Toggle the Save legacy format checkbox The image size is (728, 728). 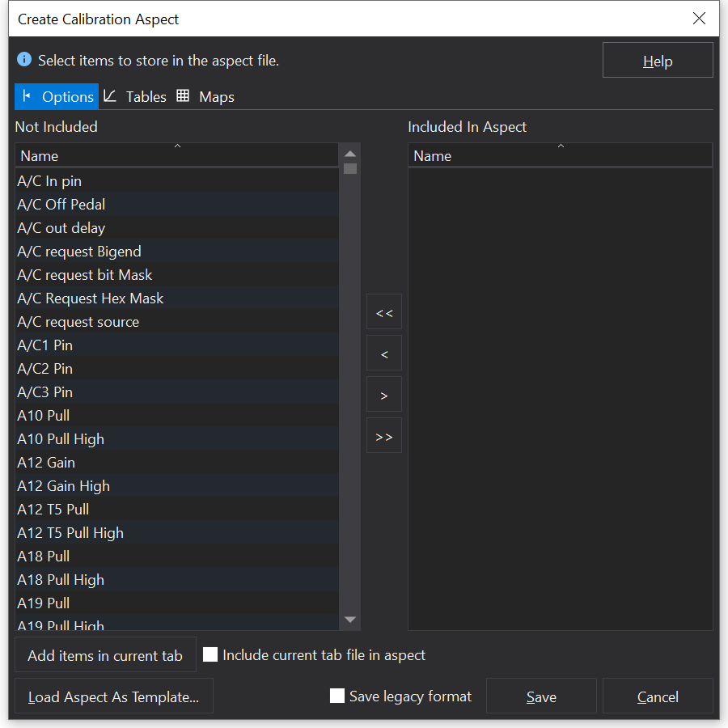(337, 696)
